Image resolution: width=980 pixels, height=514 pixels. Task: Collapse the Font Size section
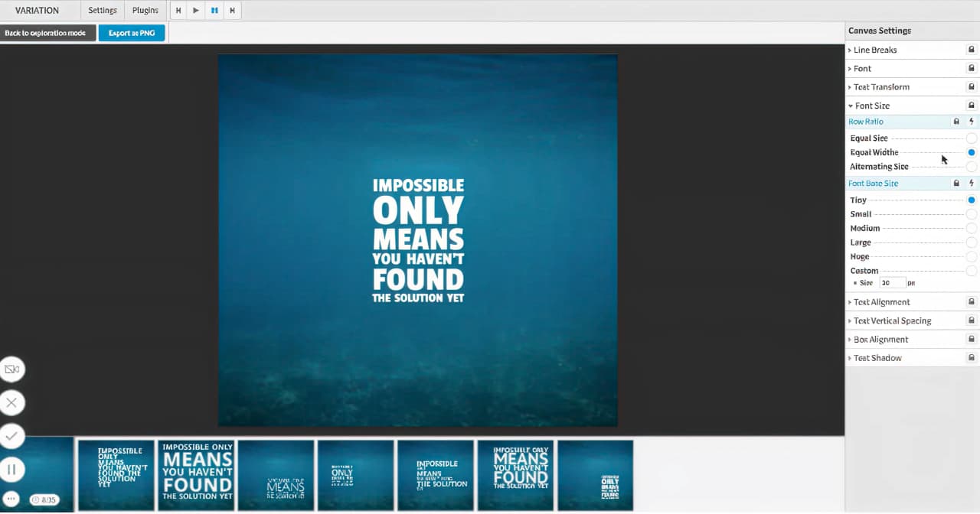click(x=872, y=106)
